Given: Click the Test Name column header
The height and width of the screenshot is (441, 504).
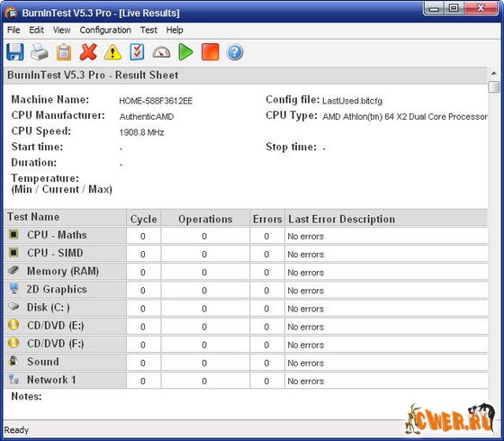Looking at the screenshot, I should 66,217.
